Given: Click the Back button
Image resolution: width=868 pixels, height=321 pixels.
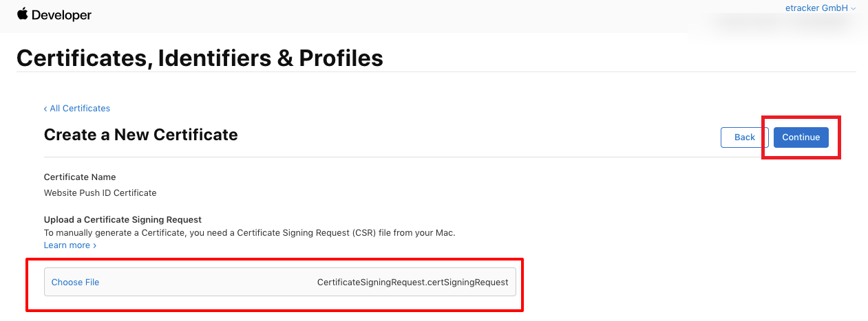Looking at the screenshot, I should tap(745, 137).
